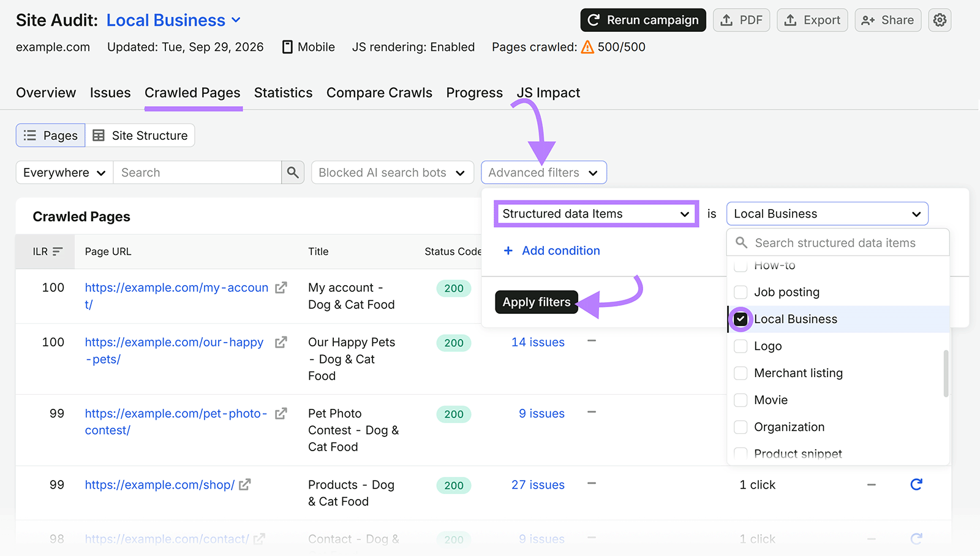This screenshot has height=556, width=980.
Task: Click the Share button
Action: point(888,20)
